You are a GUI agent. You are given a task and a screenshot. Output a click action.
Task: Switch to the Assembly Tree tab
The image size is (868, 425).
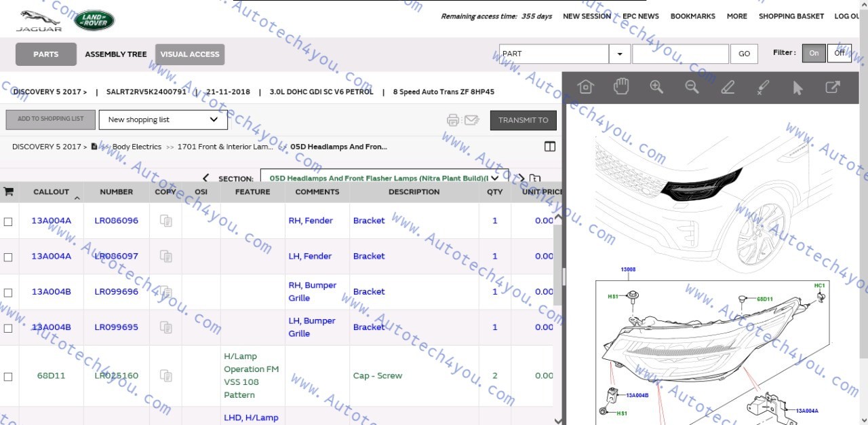115,54
